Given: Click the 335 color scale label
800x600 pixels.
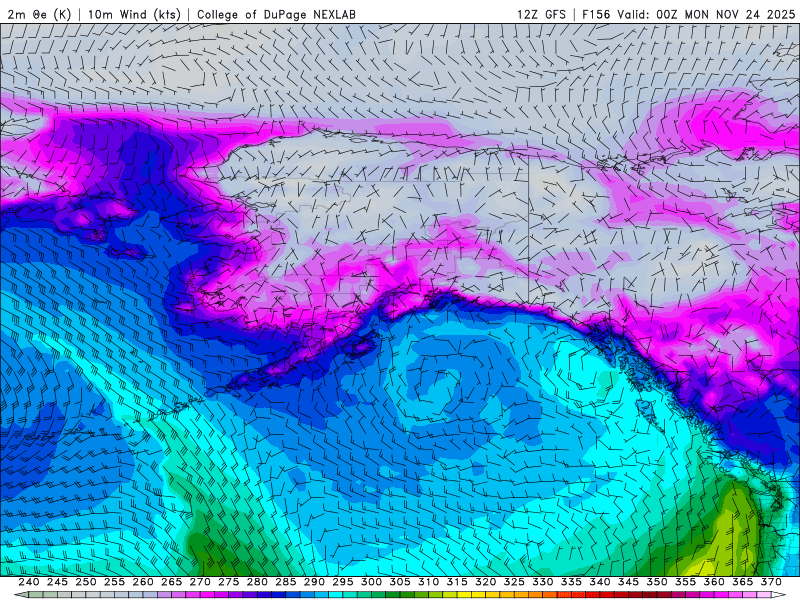Looking at the screenshot, I should 571,582.
